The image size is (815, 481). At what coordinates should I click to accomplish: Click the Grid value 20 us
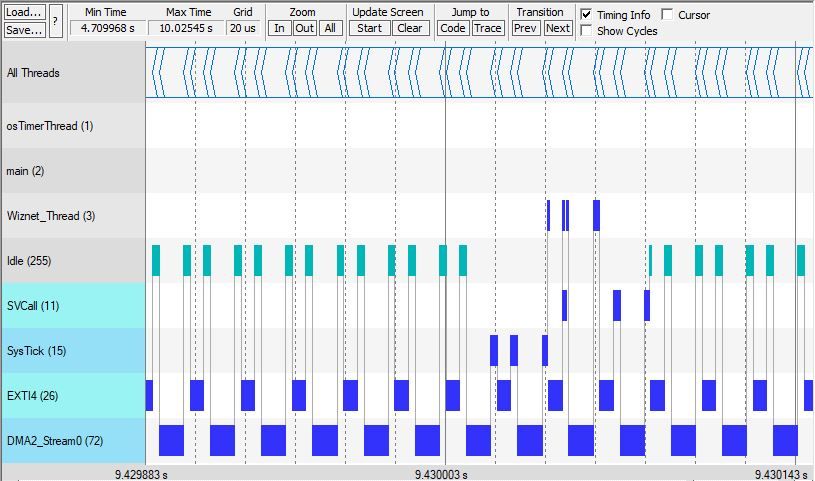(x=243, y=28)
